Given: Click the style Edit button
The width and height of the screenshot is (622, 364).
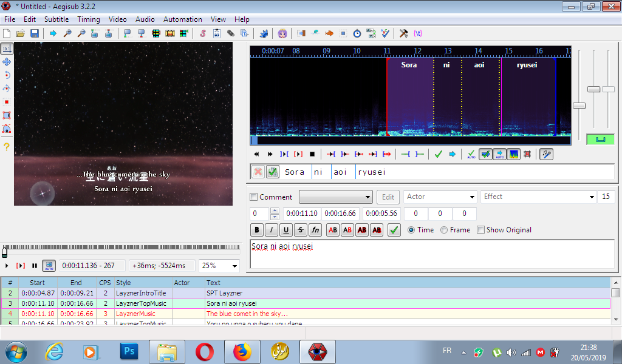Looking at the screenshot, I should (x=388, y=197).
